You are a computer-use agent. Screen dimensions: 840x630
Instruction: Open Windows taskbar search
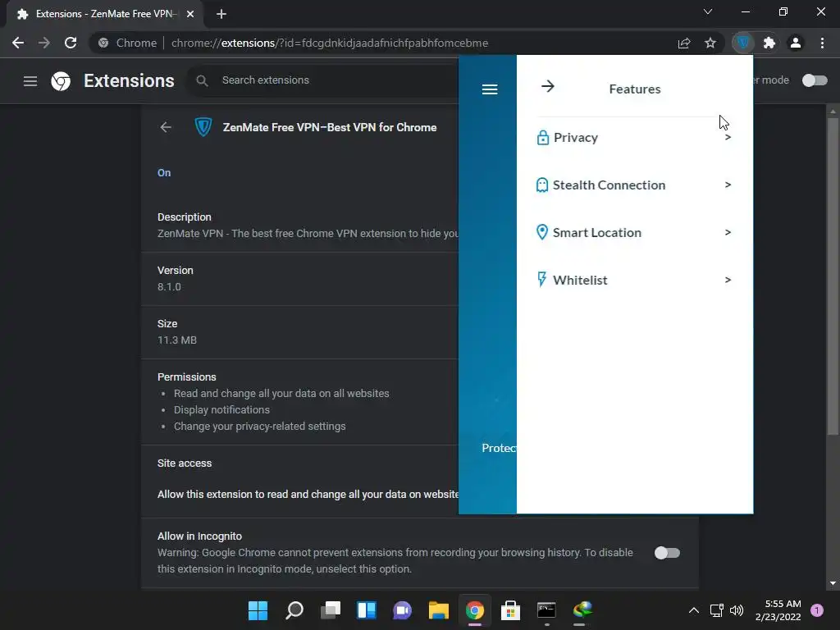coord(294,610)
